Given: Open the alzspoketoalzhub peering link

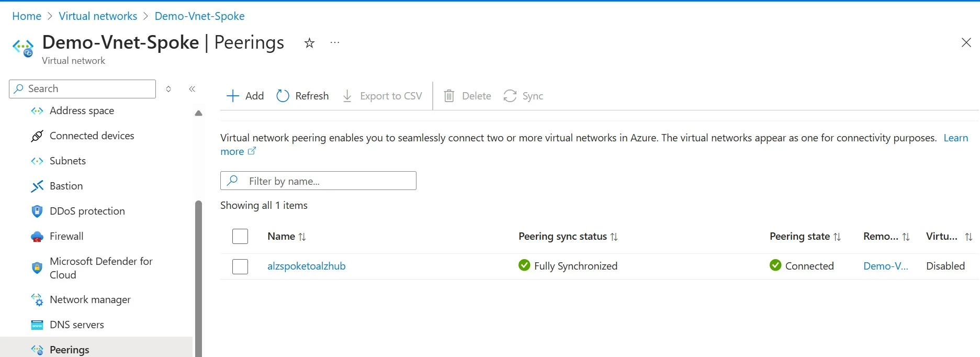Looking at the screenshot, I should click(x=307, y=266).
